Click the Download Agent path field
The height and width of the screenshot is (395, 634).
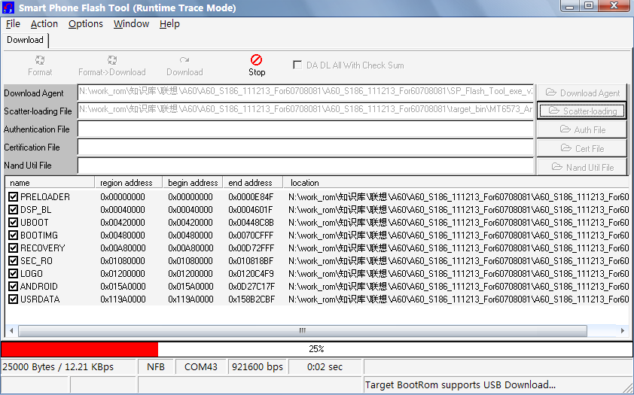pos(306,93)
